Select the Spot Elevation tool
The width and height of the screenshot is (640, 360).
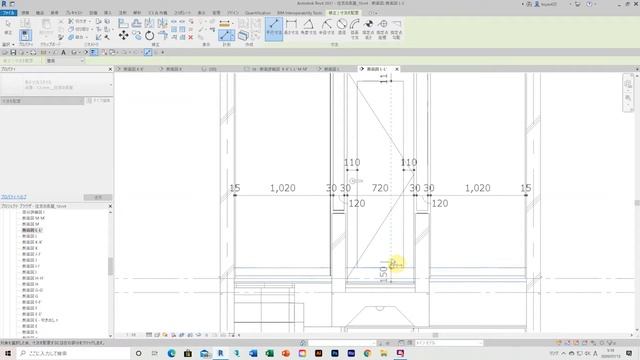tap(368, 29)
